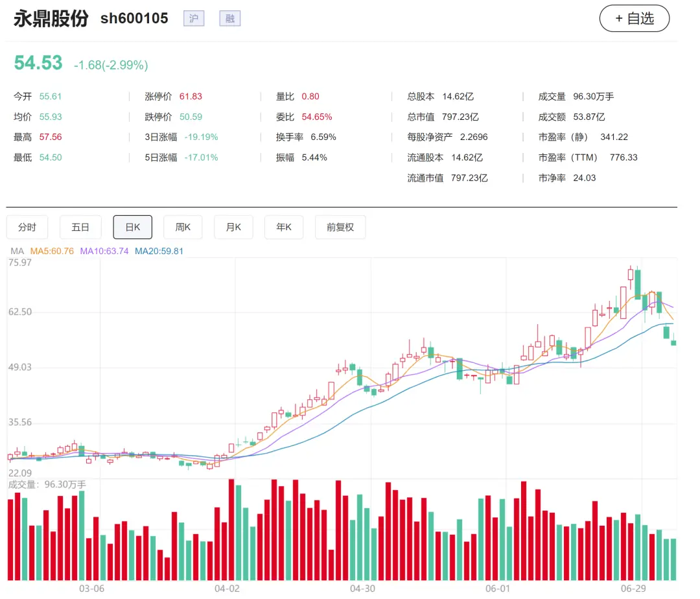Click 总市值 value 797.23亿
The image size is (700, 599).
[x=460, y=117]
